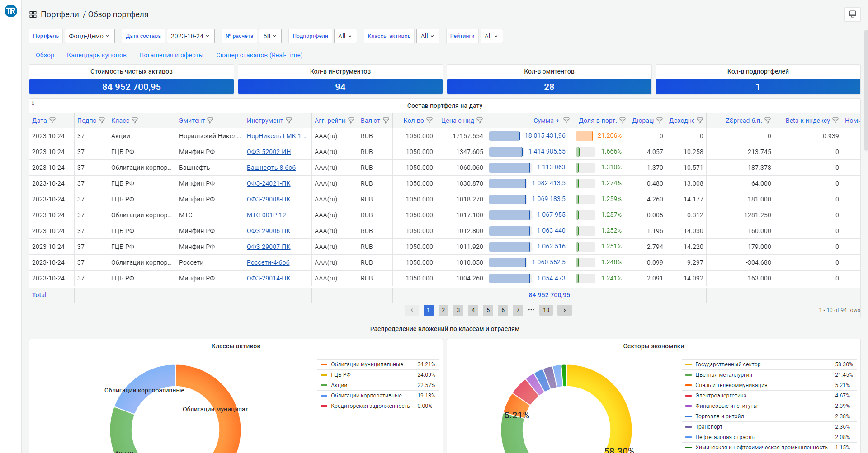This screenshot has height=453, width=868.
Task: Click the 84 952 700,95 net assets card
Action: (132, 87)
